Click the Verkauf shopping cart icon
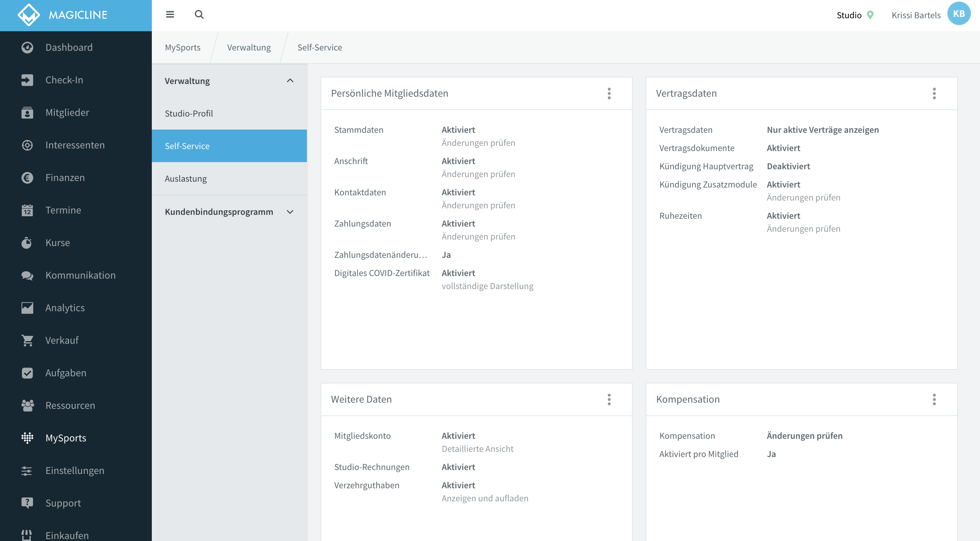 tap(27, 340)
